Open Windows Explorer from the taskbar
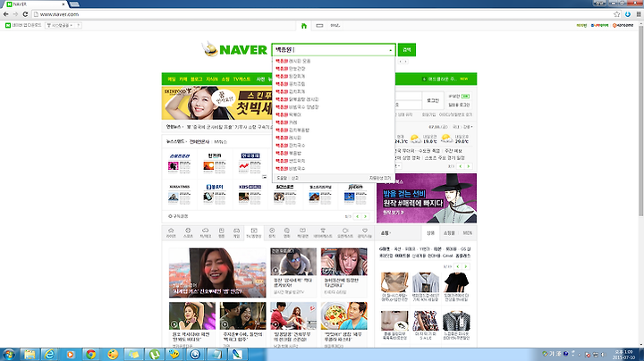This screenshot has width=644, height=361. 29,354
